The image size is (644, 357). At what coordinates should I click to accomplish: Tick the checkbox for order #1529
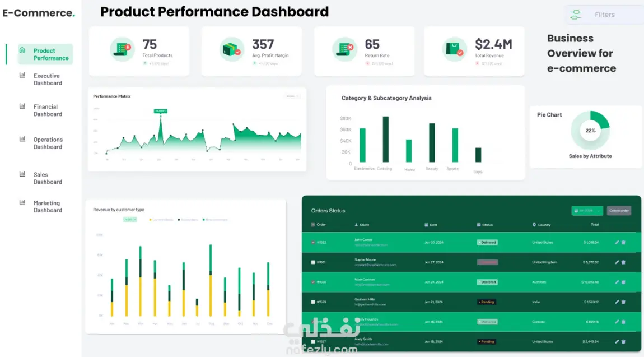coord(313,302)
